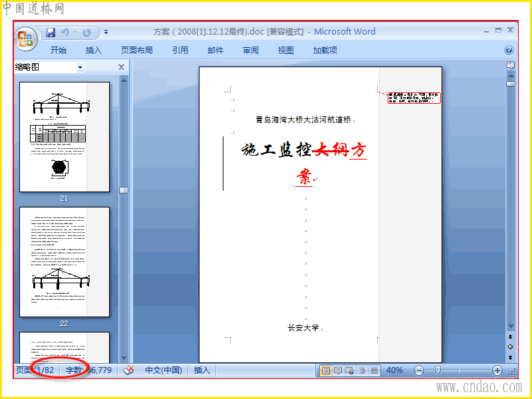532x399 pixels.
Task: Open the 审阅 ribbon tab
Action: coord(251,51)
